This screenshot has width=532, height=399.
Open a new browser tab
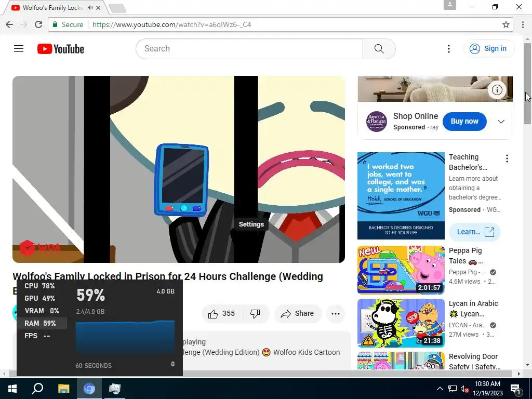(x=118, y=8)
